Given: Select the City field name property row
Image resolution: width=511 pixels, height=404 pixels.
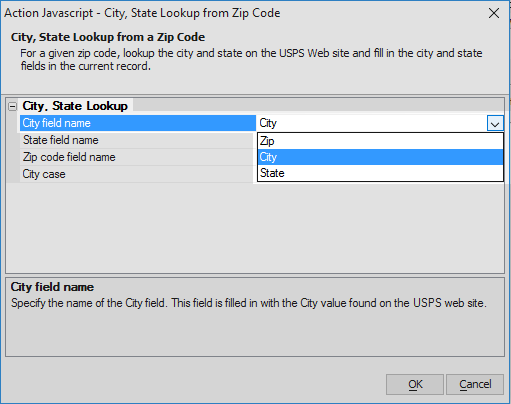Looking at the screenshot, I should 138,123.
